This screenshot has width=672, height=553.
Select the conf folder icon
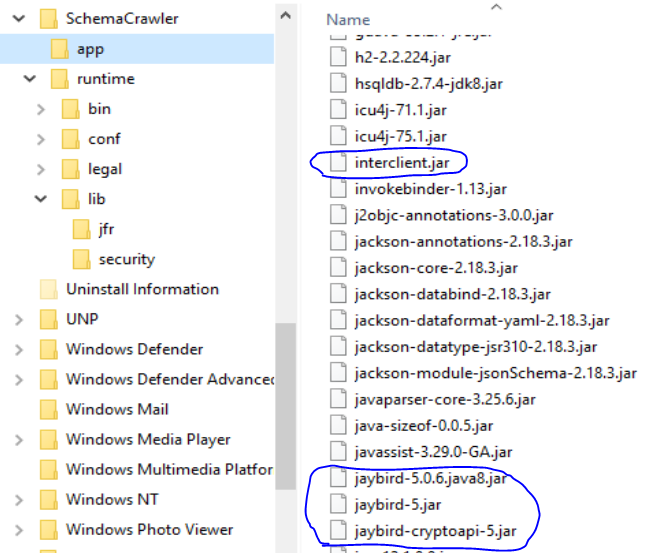[71, 139]
